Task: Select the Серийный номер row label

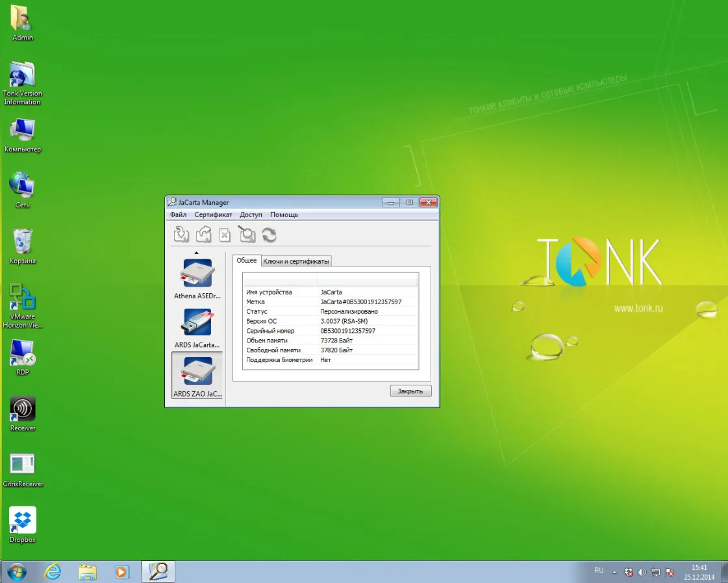Action: pyautogui.click(x=270, y=331)
